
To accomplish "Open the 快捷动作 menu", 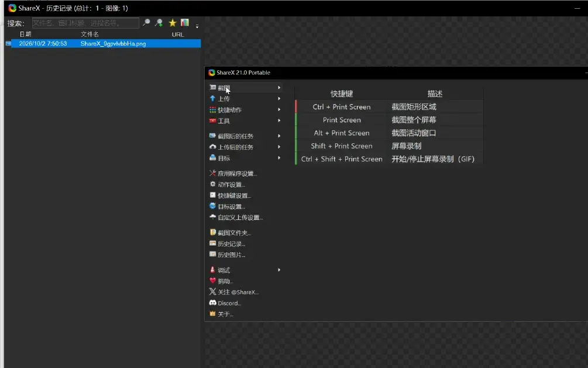I will [245, 109].
